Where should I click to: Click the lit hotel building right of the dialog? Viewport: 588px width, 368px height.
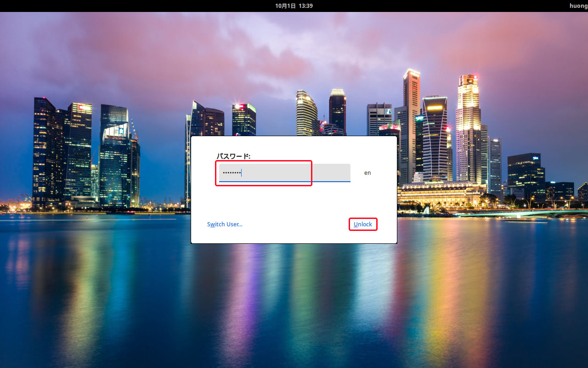coord(441,193)
